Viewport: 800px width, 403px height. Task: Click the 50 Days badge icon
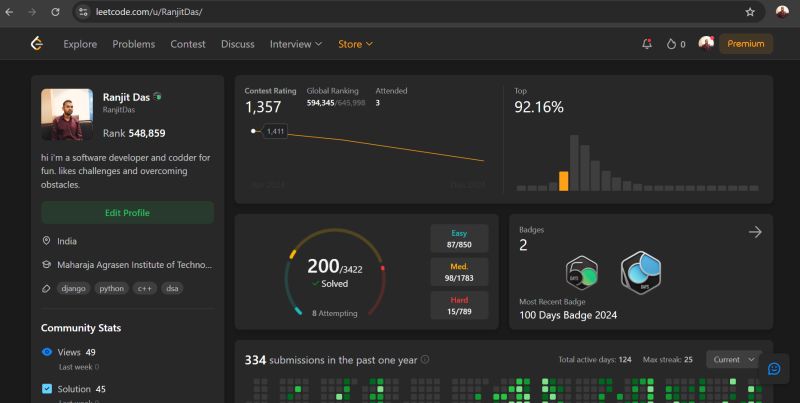tap(582, 272)
